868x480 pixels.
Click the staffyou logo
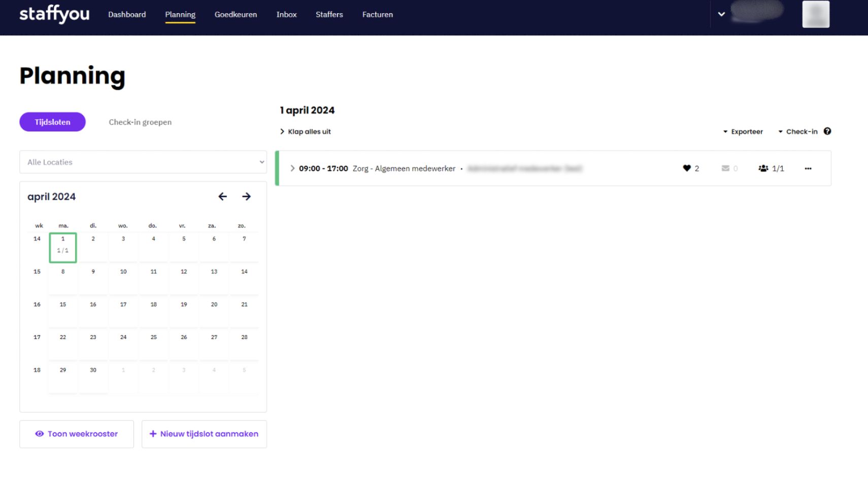[x=54, y=14]
